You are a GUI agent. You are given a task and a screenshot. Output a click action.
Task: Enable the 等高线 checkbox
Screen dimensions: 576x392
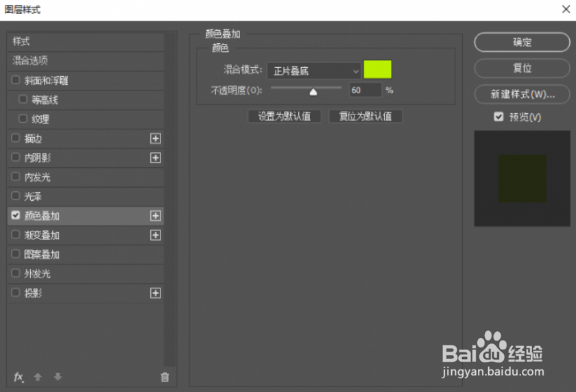pyautogui.click(x=23, y=99)
